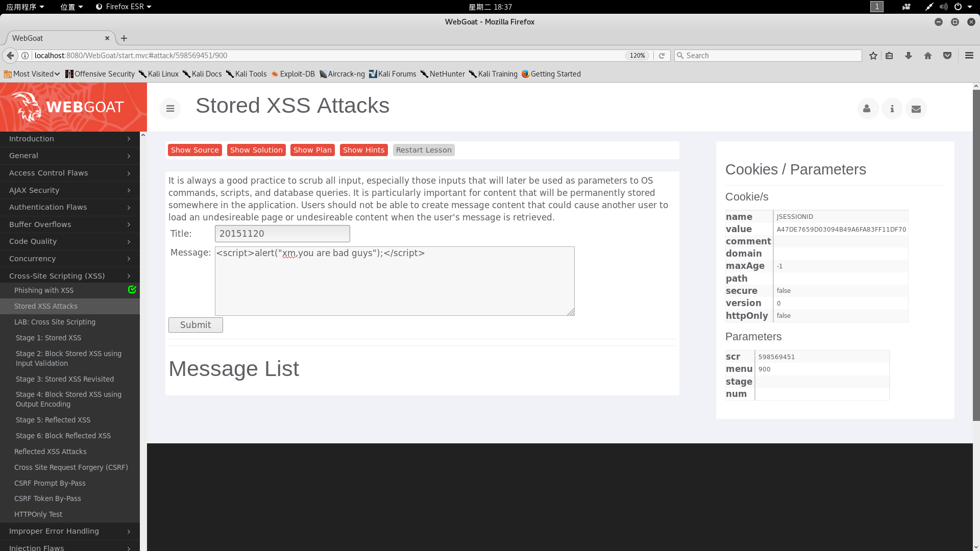Open the envelope mail icon
Screen dimensions: 980x551
[916, 109]
